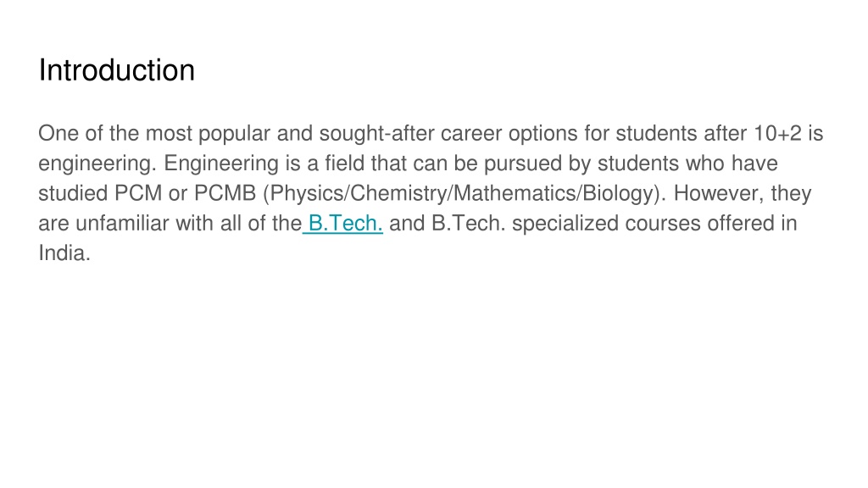
Task: Click the word "However," in third line
Action: pyautogui.click(x=719, y=193)
